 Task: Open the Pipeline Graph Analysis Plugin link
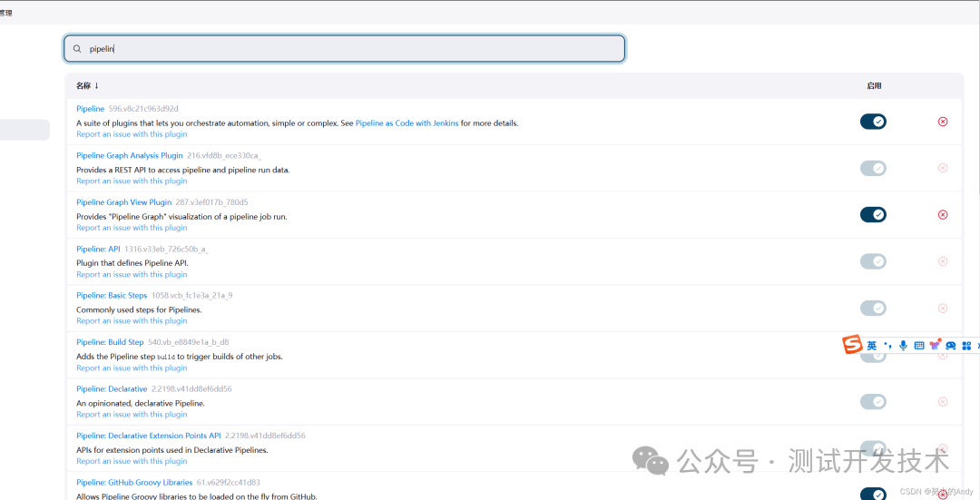[130, 155]
